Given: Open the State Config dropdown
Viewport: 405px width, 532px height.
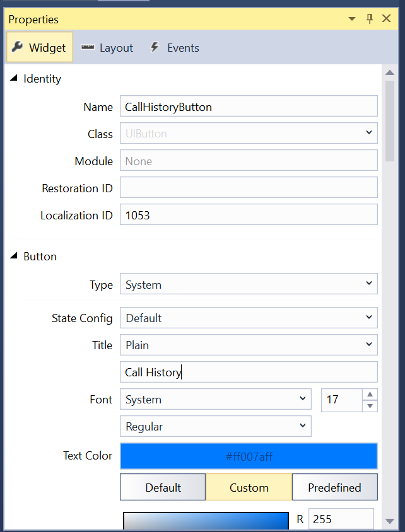Looking at the screenshot, I should [x=249, y=318].
